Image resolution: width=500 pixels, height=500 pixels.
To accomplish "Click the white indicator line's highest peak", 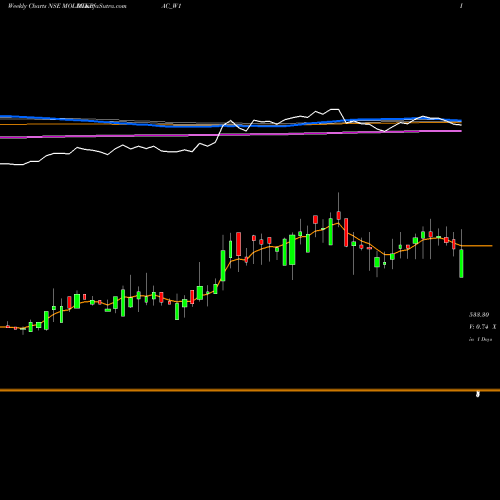I will tap(334, 109).
